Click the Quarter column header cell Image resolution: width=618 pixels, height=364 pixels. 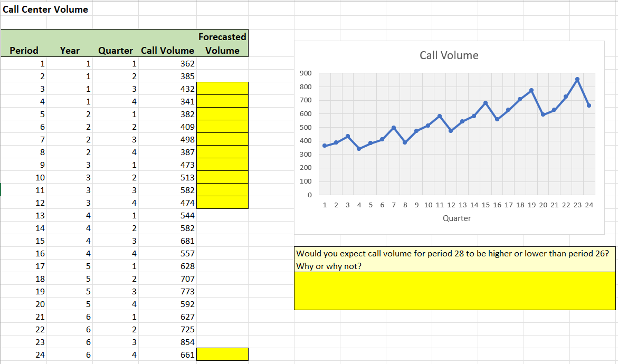[x=115, y=51]
